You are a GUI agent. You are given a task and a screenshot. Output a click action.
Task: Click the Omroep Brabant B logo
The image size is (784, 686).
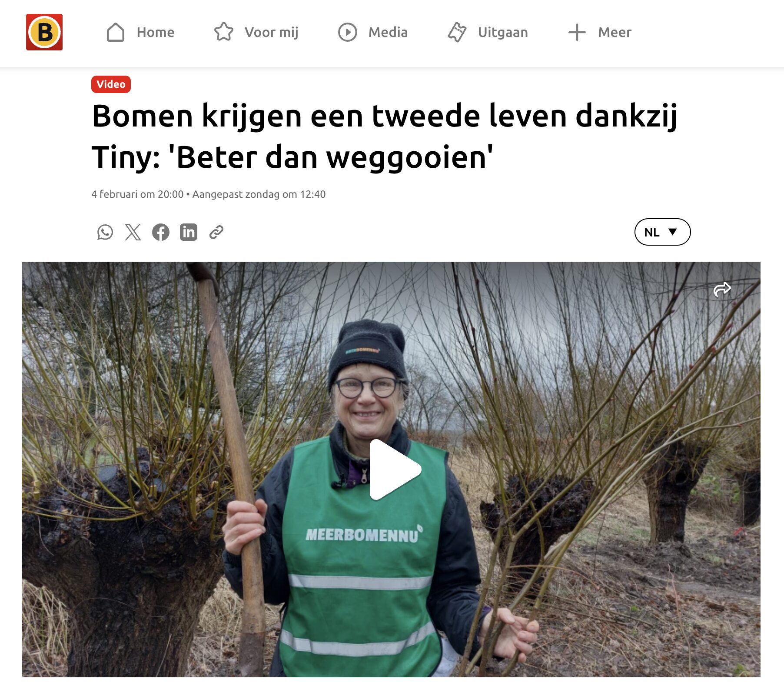[x=44, y=32]
